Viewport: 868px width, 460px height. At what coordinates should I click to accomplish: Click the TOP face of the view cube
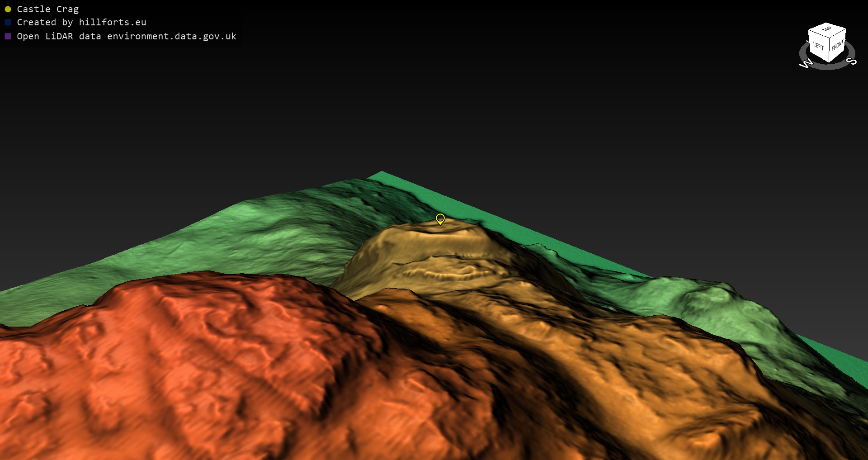coord(827,30)
